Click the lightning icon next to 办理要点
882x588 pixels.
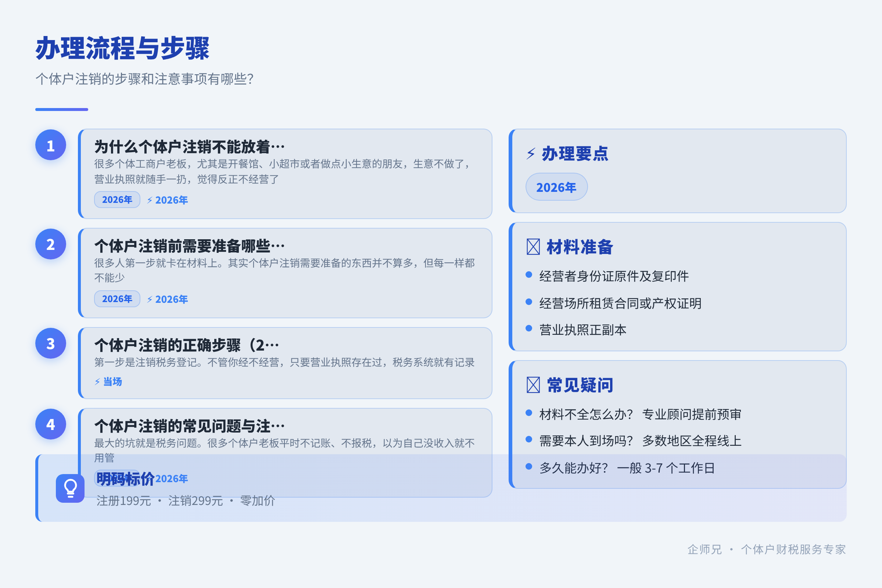531,154
